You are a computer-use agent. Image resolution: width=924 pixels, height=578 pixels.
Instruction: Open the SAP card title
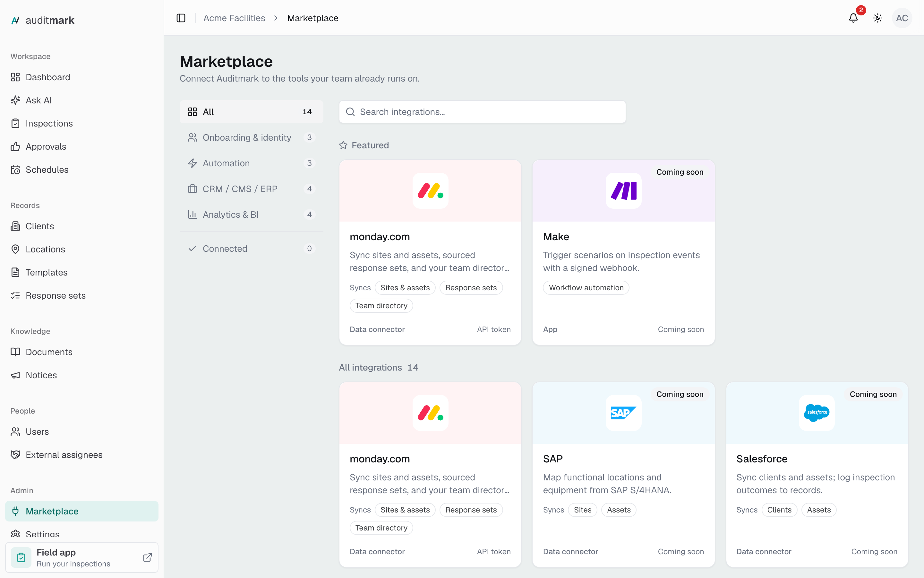[x=553, y=459]
